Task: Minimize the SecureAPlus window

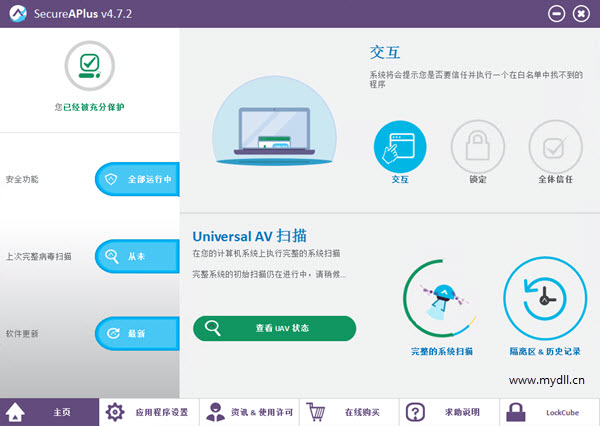Action: pyautogui.click(x=556, y=14)
